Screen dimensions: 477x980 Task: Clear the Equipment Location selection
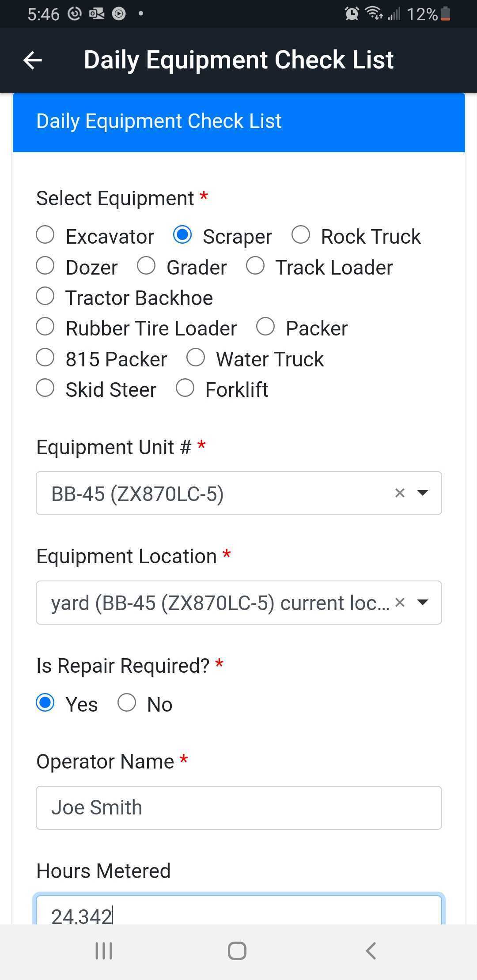[x=400, y=603]
